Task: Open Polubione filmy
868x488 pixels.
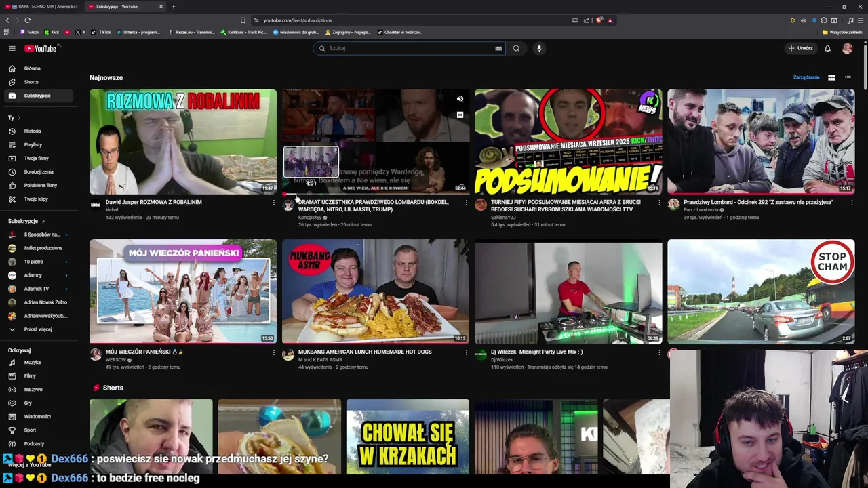Action: tap(39, 185)
